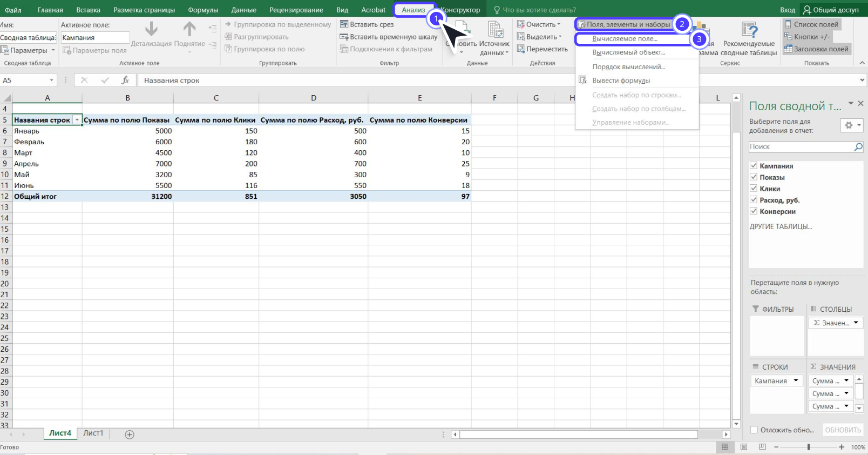
Task: Switch to Page Break Preview icon
Action: click(762, 447)
